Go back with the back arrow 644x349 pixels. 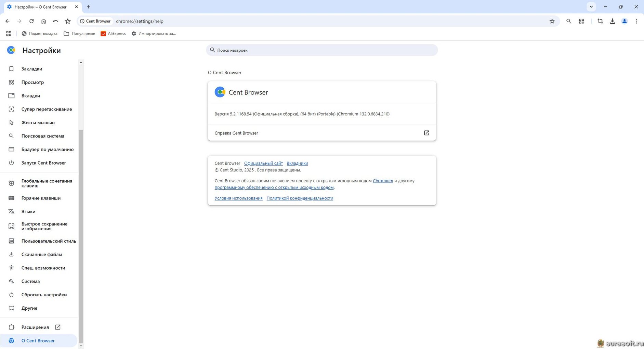click(8, 21)
